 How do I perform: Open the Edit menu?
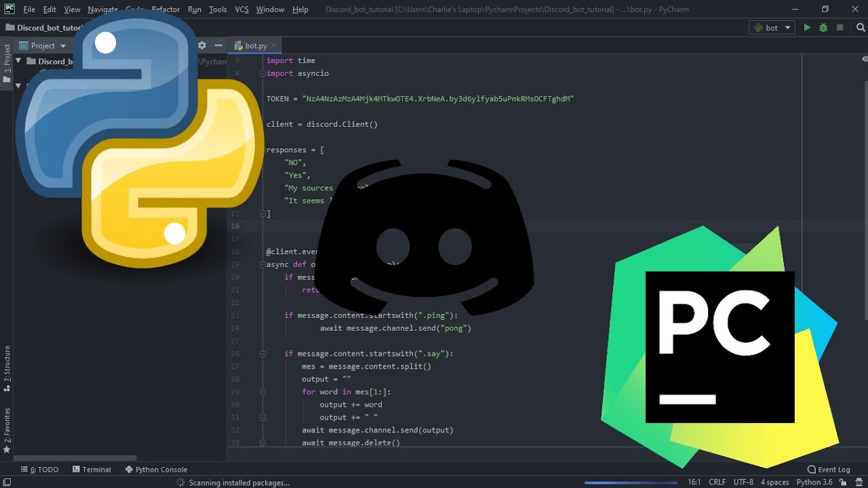pyautogui.click(x=50, y=9)
